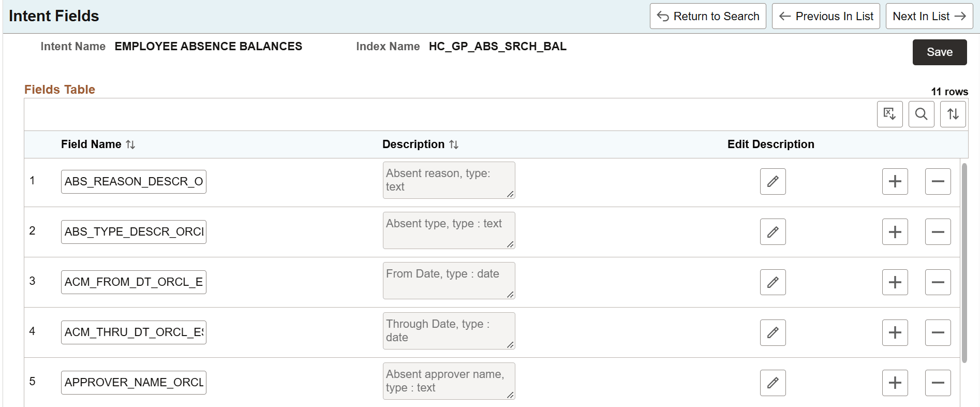Click the Return to Search button
The height and width of the screenshot is (407, 980).
pos(708,16)
